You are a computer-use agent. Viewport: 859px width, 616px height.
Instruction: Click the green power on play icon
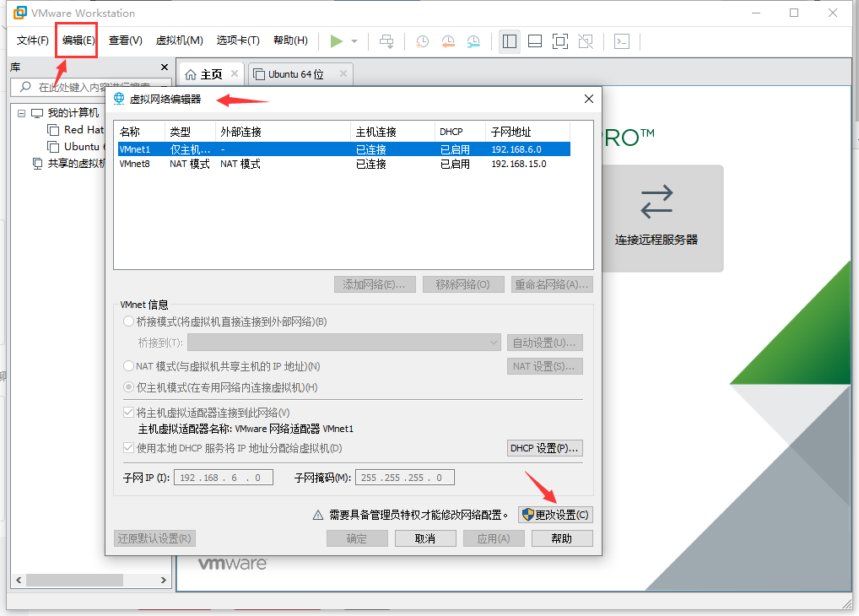tap(337, 41)
